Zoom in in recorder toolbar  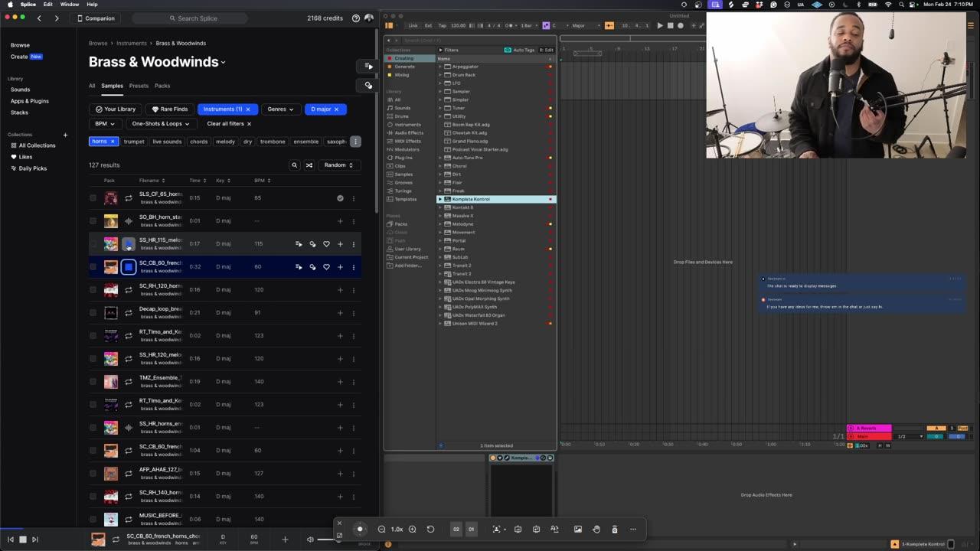point(412,529)
